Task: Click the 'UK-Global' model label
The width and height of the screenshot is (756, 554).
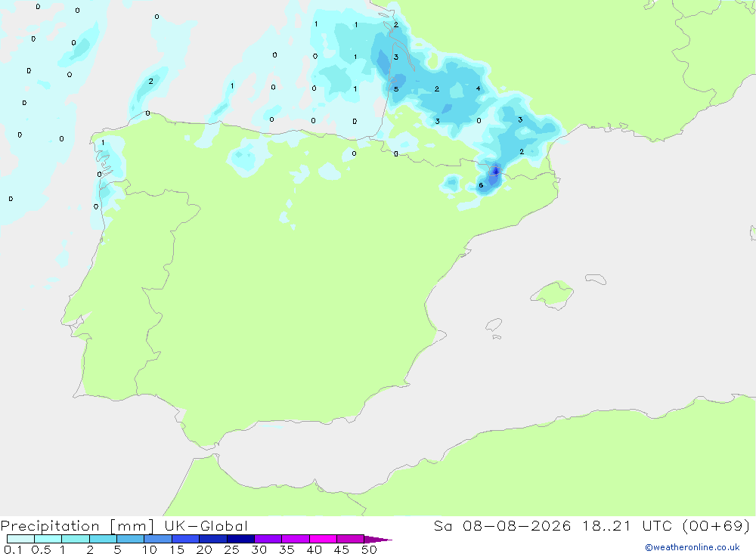Action: [x=206, y=526]
